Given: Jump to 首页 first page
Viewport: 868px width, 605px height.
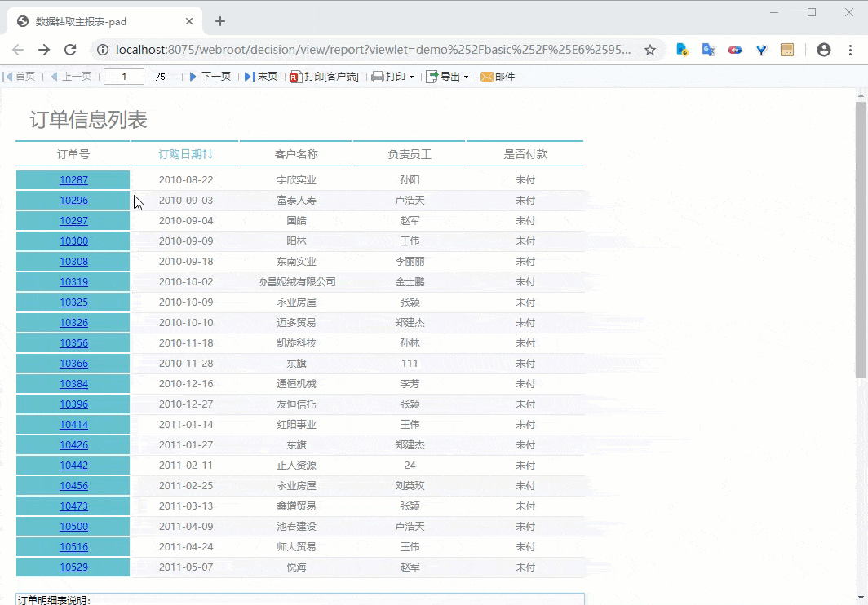Looking at the screenshot, I should [19, 77].
